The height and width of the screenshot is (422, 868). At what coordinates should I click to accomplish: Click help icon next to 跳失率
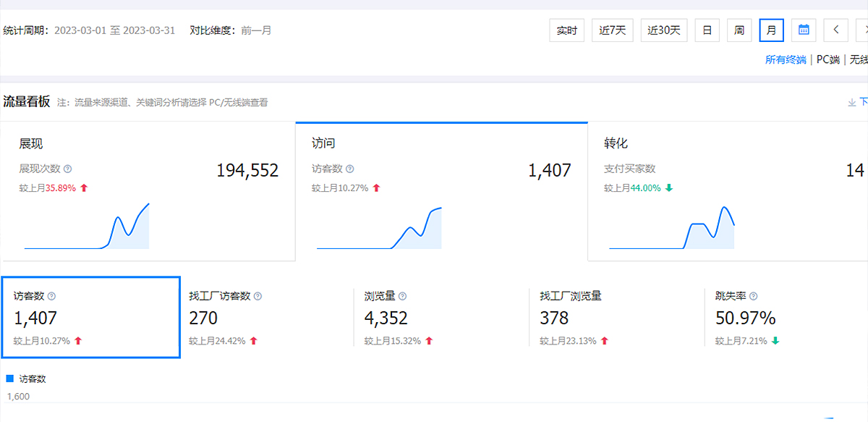[x=754, y=296]
